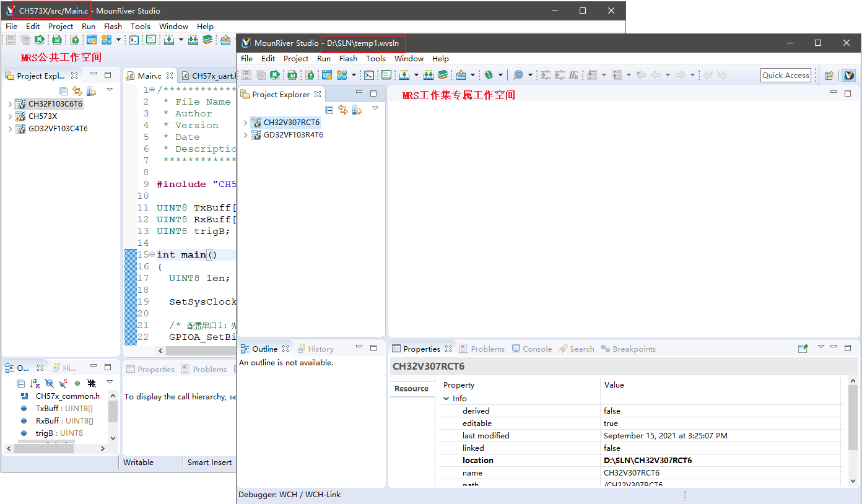Open the terminal icon in temp1.wvsln toolbar
The width and height of the screenshot is (862, 504).
(369, 75)
